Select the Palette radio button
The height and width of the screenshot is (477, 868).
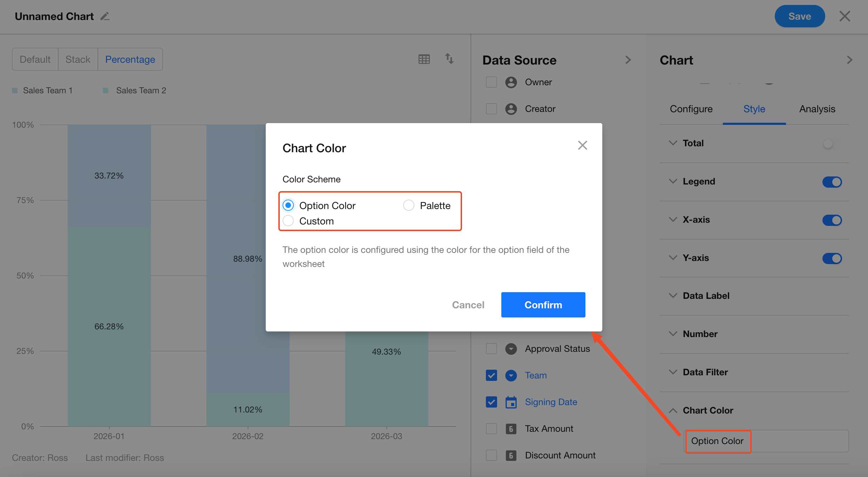pyautogui.click(x=409, y=206)
